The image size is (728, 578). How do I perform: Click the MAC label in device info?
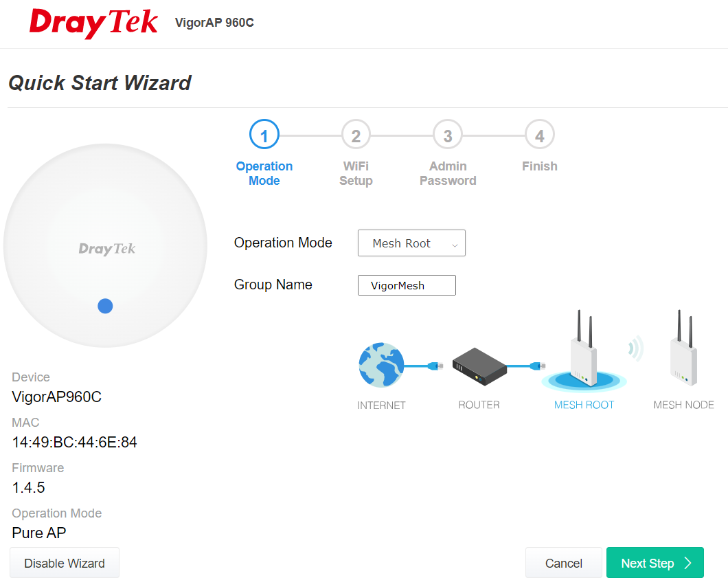click(25, 423)
